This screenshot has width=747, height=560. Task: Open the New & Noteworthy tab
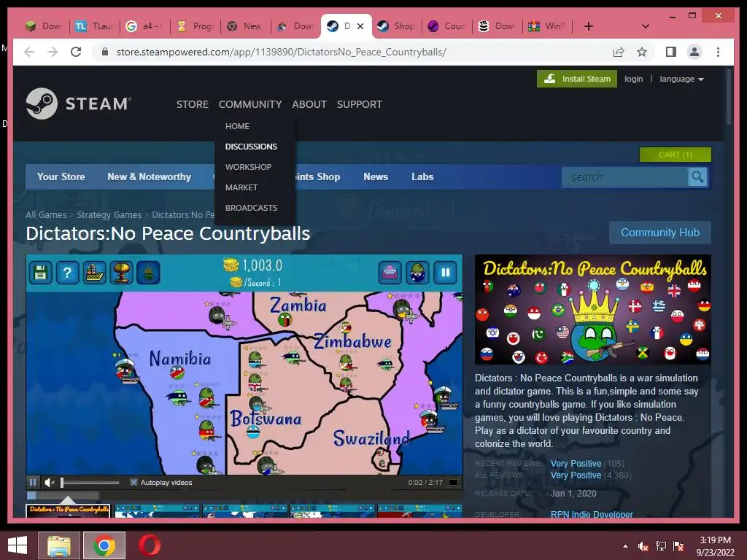pyautogui.click(x=149, y=176)
